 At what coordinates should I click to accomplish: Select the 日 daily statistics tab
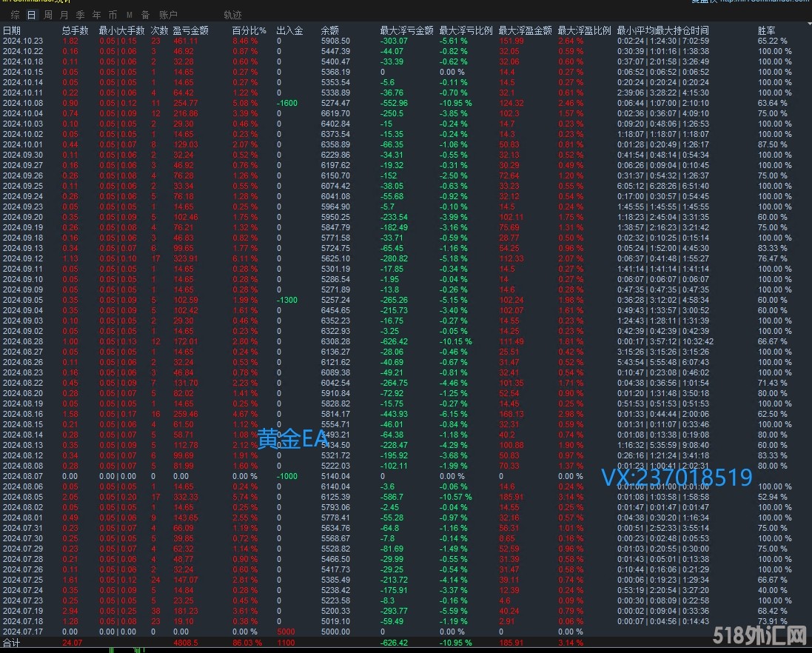pos(31,15)
